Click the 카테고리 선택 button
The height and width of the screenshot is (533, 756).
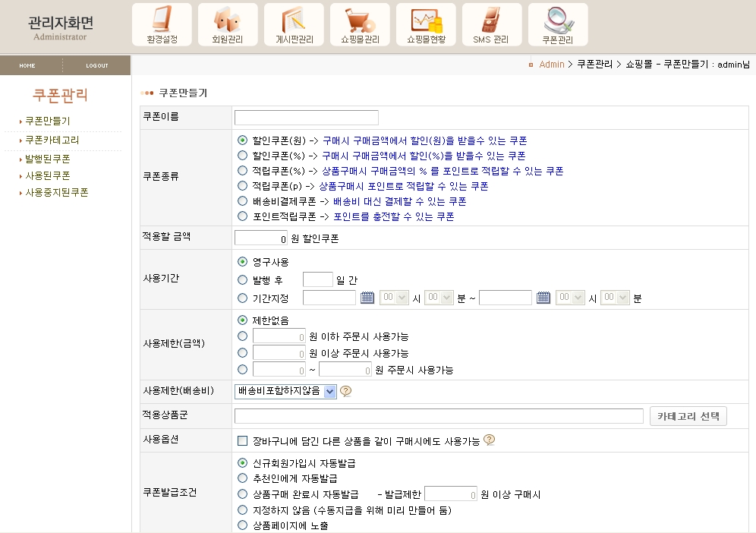688,416
